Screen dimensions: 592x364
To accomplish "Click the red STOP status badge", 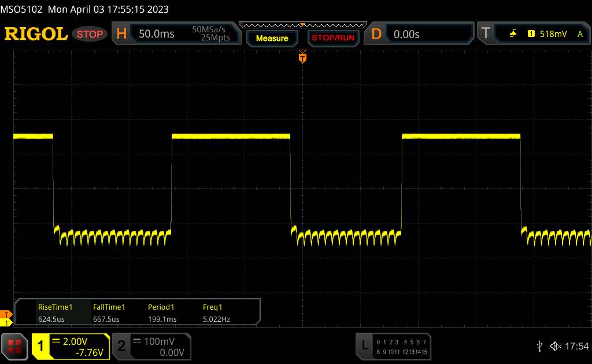I will 90,34.
